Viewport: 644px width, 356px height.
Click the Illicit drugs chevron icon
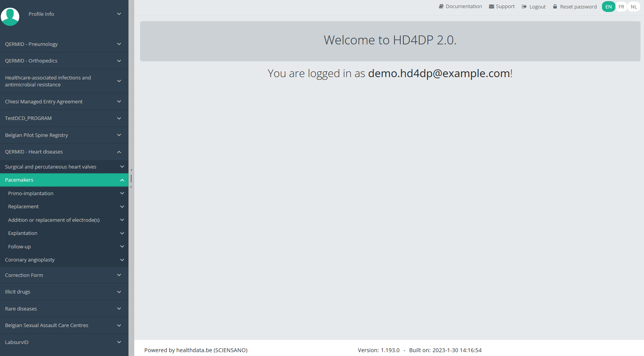click(x=119, y=292)
